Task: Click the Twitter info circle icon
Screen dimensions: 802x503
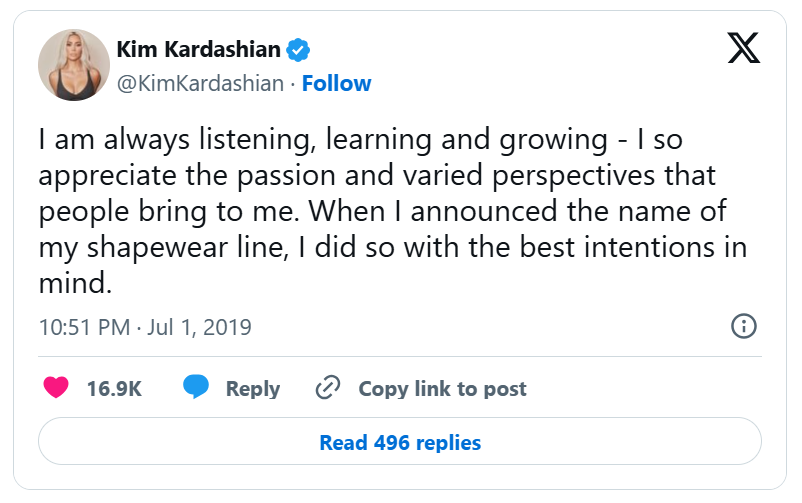Action: coord(743,326)
